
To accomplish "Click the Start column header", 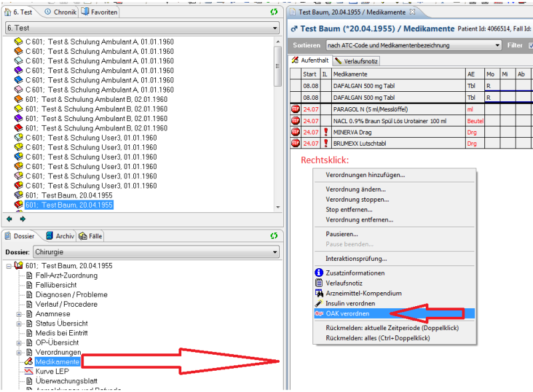I will [310, 74].
